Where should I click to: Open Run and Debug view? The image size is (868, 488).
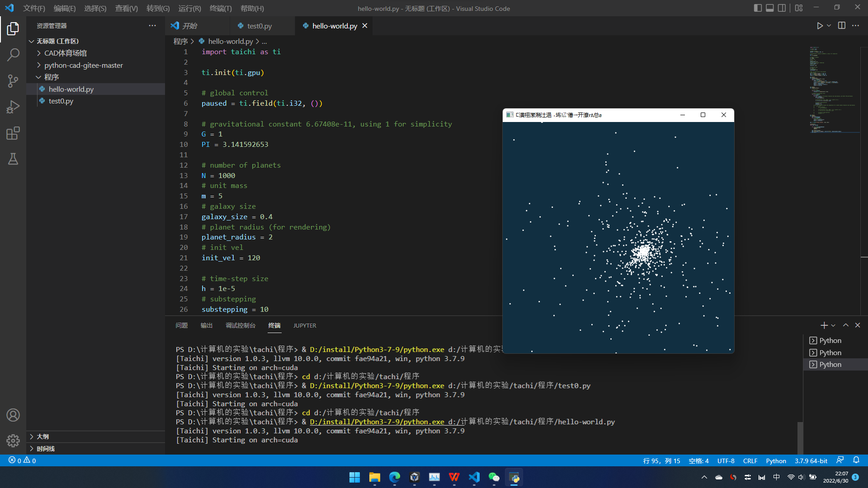[13, 107]
